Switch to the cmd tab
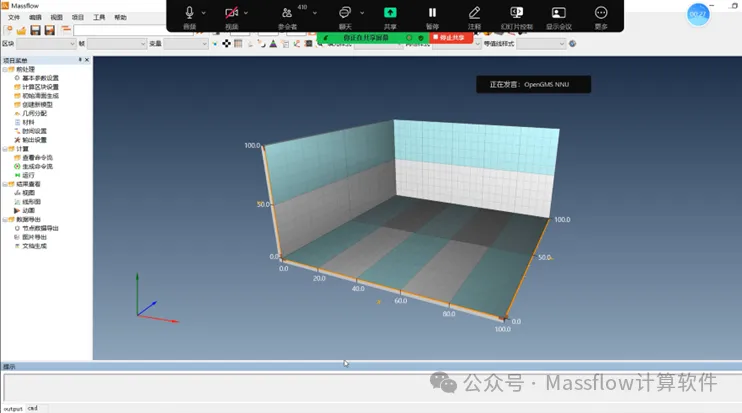Viewport: 742px width, 413px height. point(32,408)
